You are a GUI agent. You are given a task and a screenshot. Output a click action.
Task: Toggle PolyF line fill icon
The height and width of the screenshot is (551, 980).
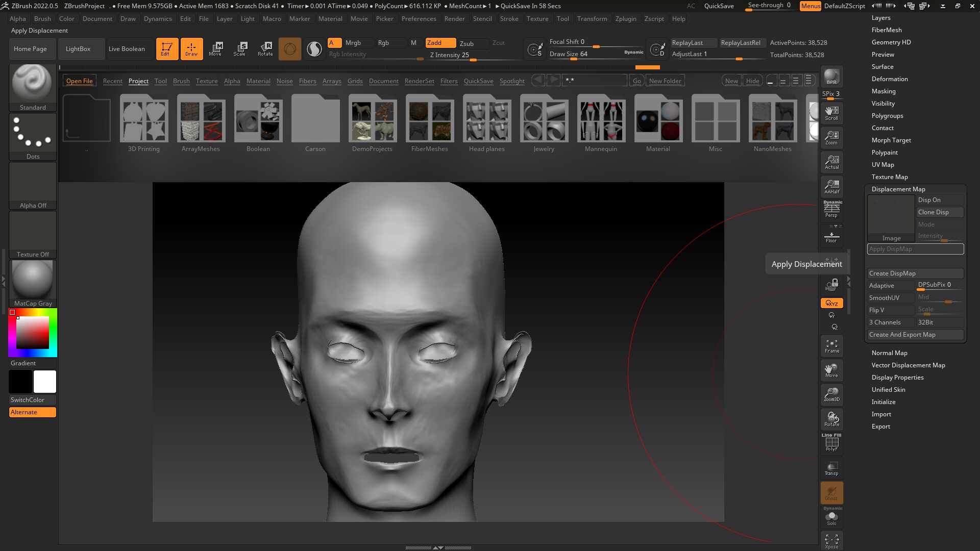tap(831, 443)
